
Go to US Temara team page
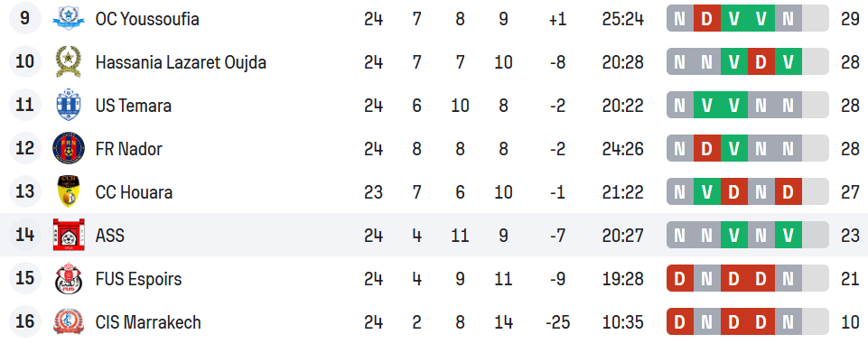(x=134, y=106)
